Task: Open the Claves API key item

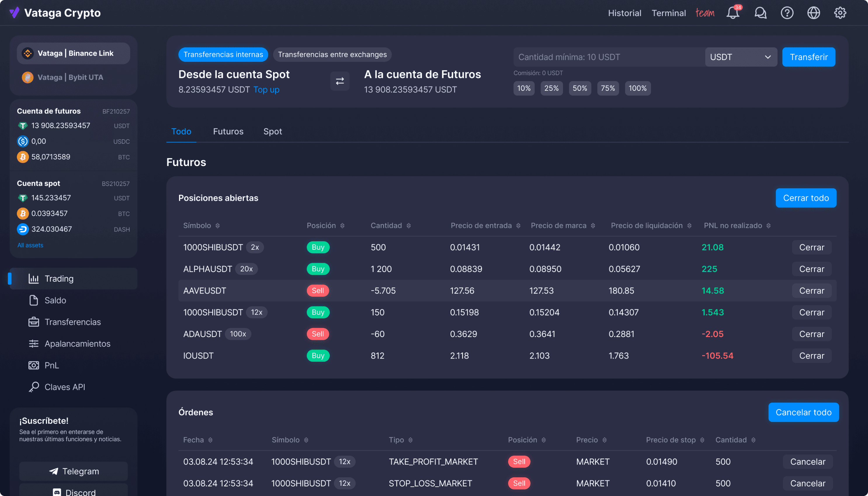Action: pyautogui.click(x=65, y=387)
